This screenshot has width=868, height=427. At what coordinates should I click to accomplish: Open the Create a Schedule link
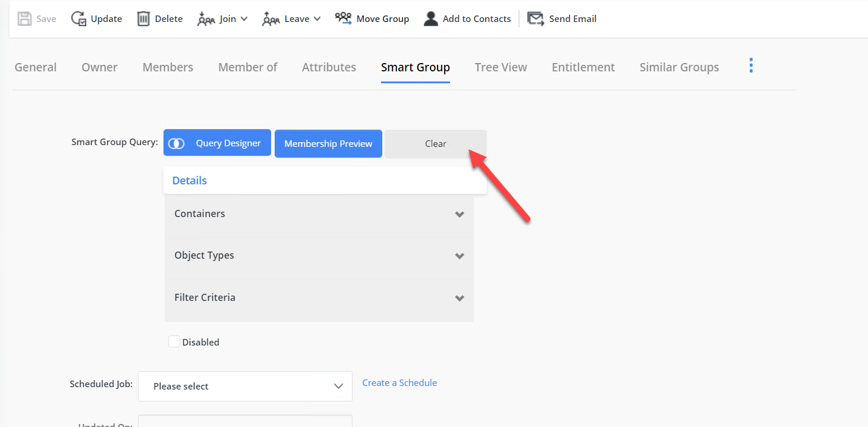pyautogui.click(x=399, y=382)
